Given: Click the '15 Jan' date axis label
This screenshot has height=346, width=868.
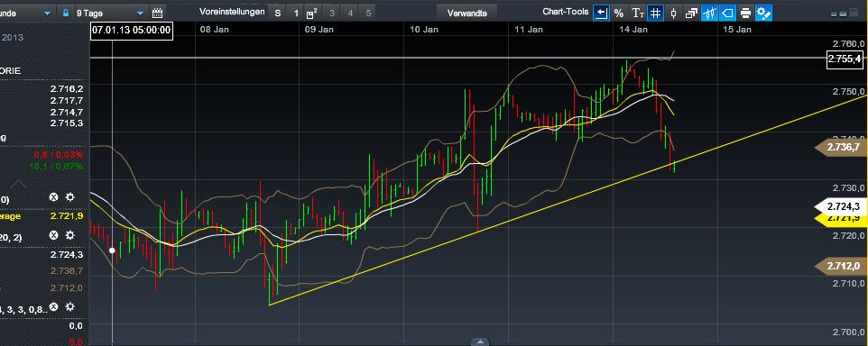Looking at the screenshot, I should tap(737, 30).
